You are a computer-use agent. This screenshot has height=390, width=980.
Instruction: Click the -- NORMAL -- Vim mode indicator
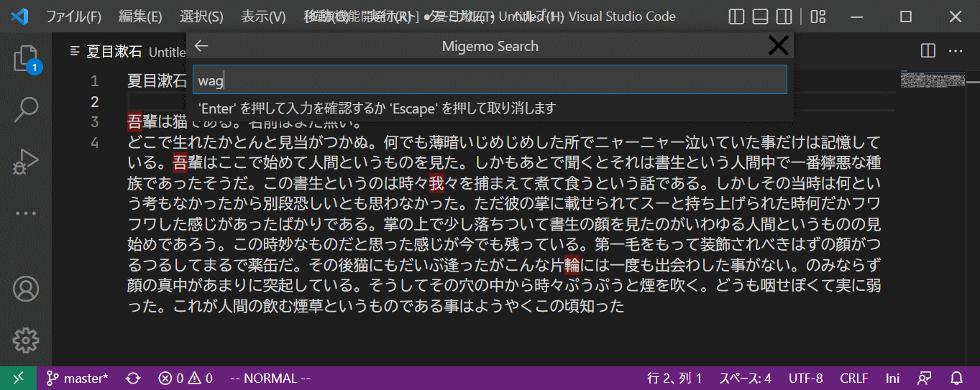tap(270, 378)
